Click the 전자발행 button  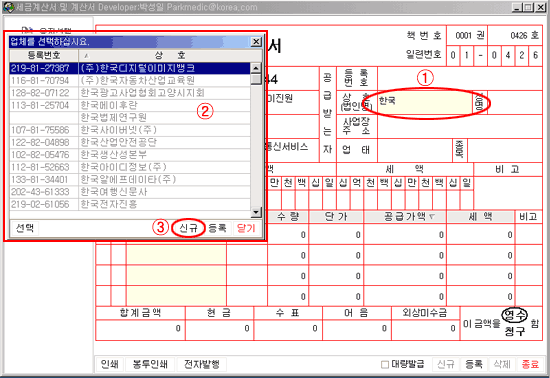coord(202,364)
